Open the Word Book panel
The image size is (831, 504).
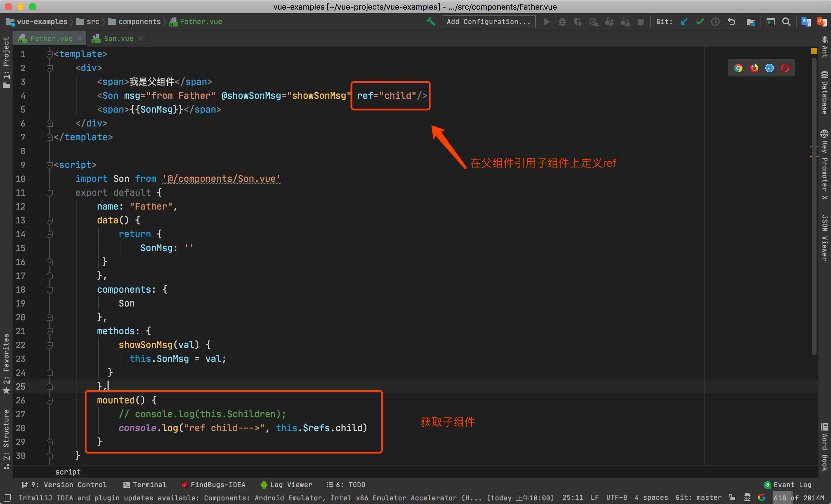click(x=824, y=447)
